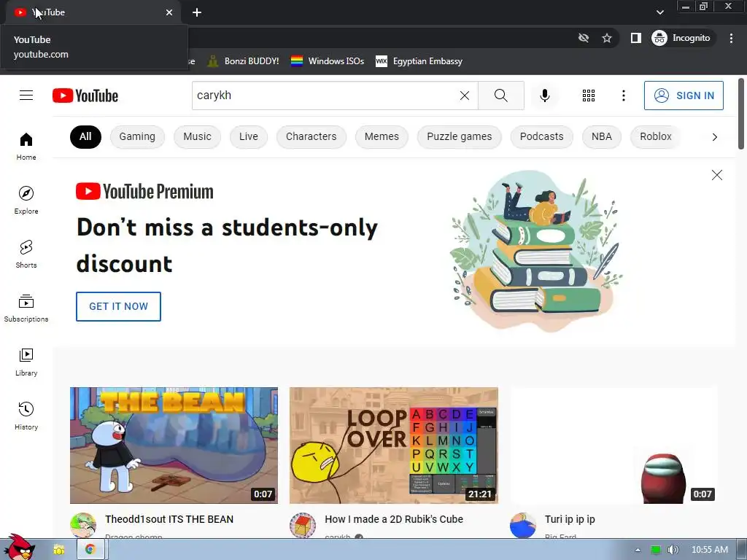
Task: Select the Live filter chip
Action: pos(248,136)
